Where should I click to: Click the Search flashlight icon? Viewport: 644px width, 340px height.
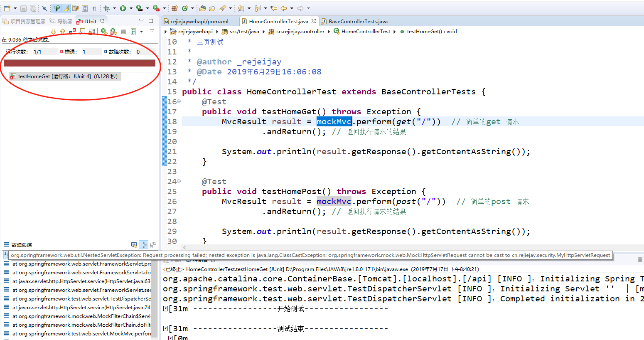click(x=222, y=8)
